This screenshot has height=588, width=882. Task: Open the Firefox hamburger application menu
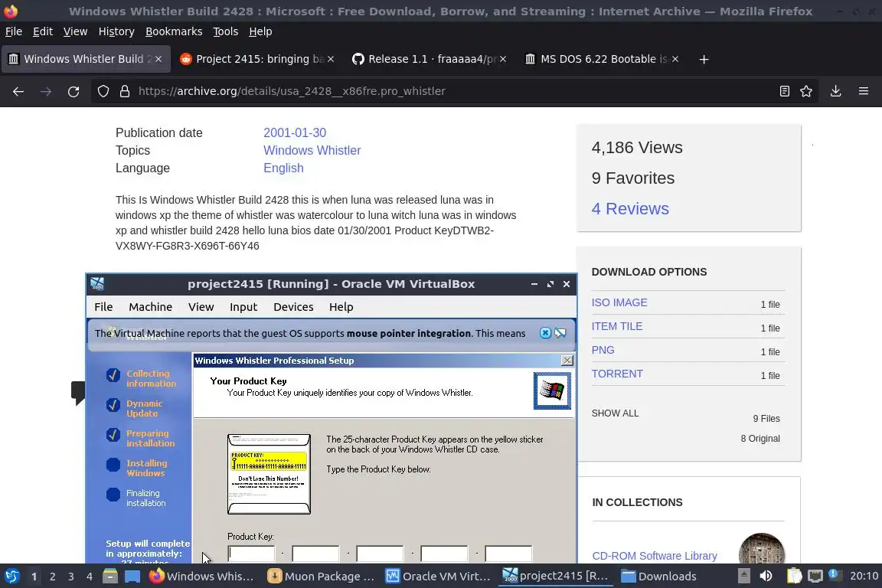click(864, 91)
